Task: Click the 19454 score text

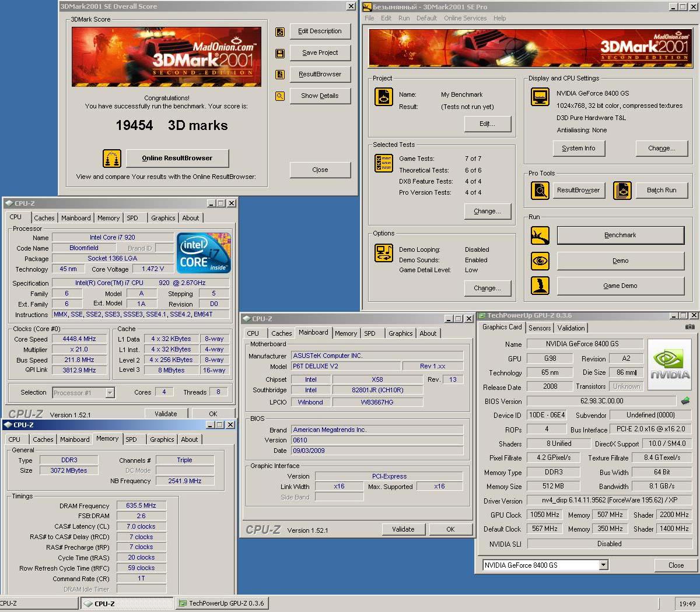Action: tap(134, 125)
